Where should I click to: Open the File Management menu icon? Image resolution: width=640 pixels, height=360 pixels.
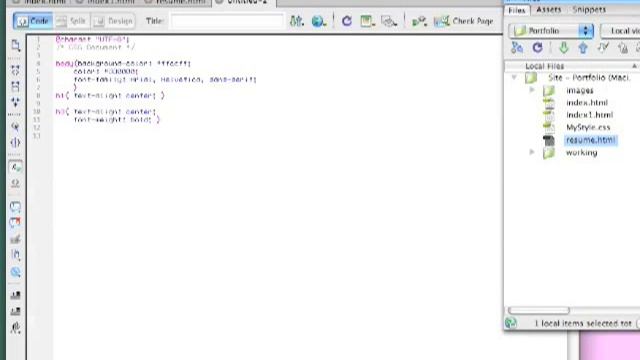tap(297, 21)
